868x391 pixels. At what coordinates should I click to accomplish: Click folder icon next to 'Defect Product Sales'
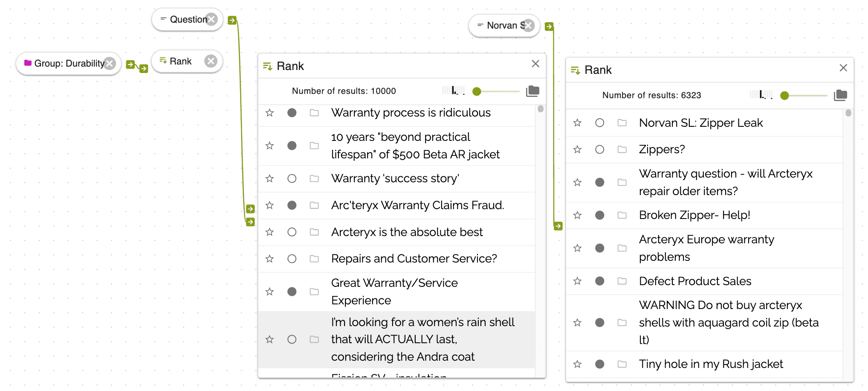(x=622, y=281)
